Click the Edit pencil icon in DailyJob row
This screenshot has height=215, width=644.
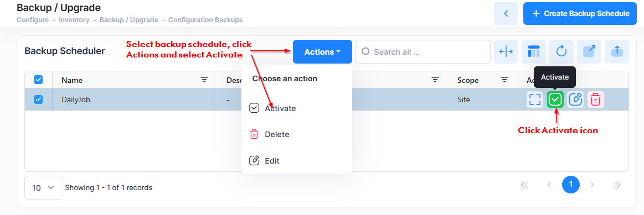click(x=575, y=99)
